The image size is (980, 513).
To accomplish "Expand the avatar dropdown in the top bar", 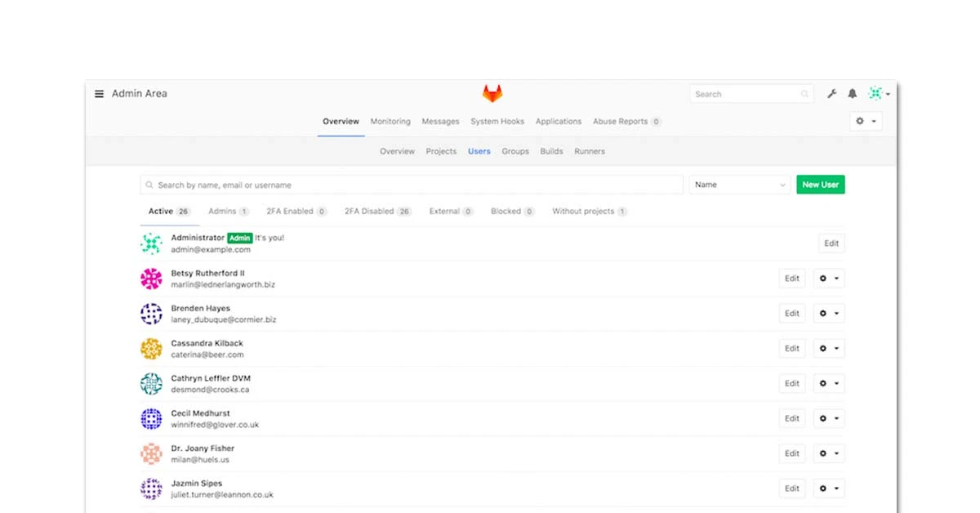I will [x=879, y=93].
